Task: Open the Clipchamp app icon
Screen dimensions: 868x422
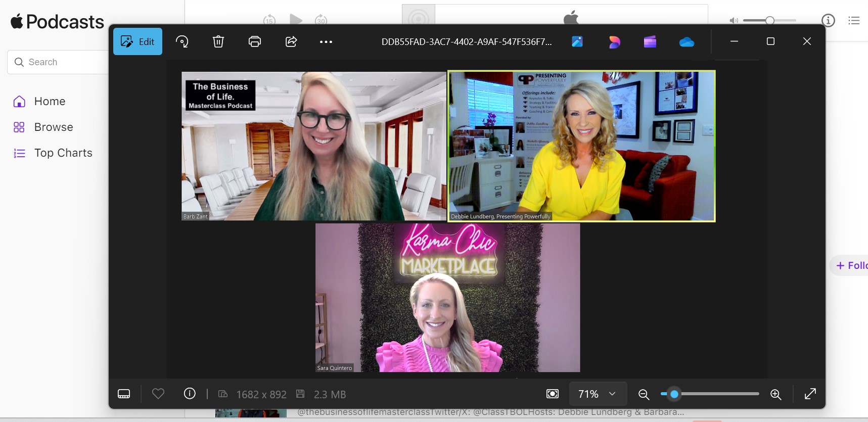Action: coord(650,42)
